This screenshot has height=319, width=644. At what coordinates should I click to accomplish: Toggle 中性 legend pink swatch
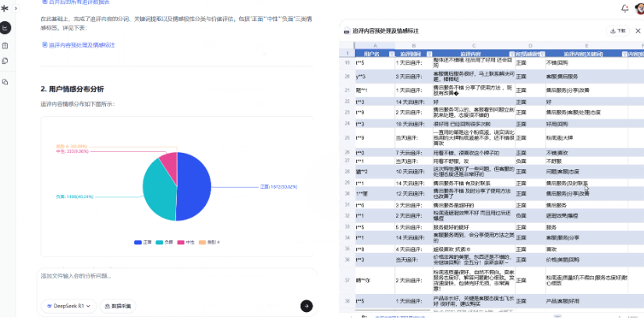181,243
